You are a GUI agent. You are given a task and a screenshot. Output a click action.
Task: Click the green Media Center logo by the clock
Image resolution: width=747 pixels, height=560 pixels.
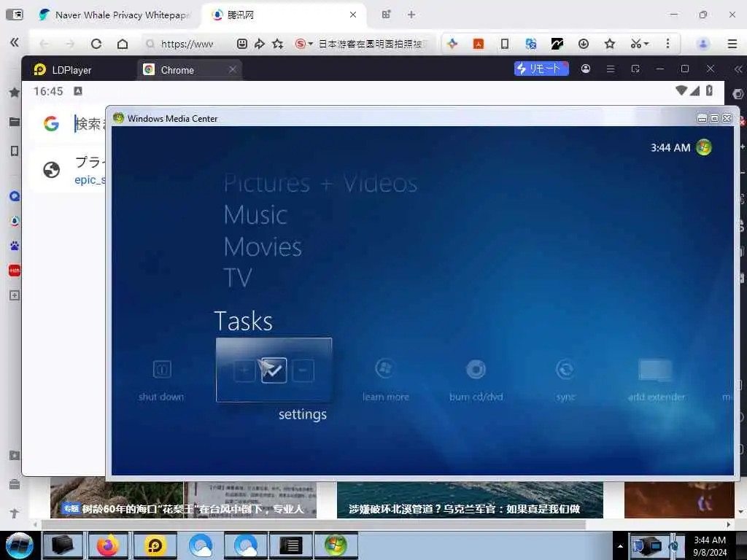[704, 147]
